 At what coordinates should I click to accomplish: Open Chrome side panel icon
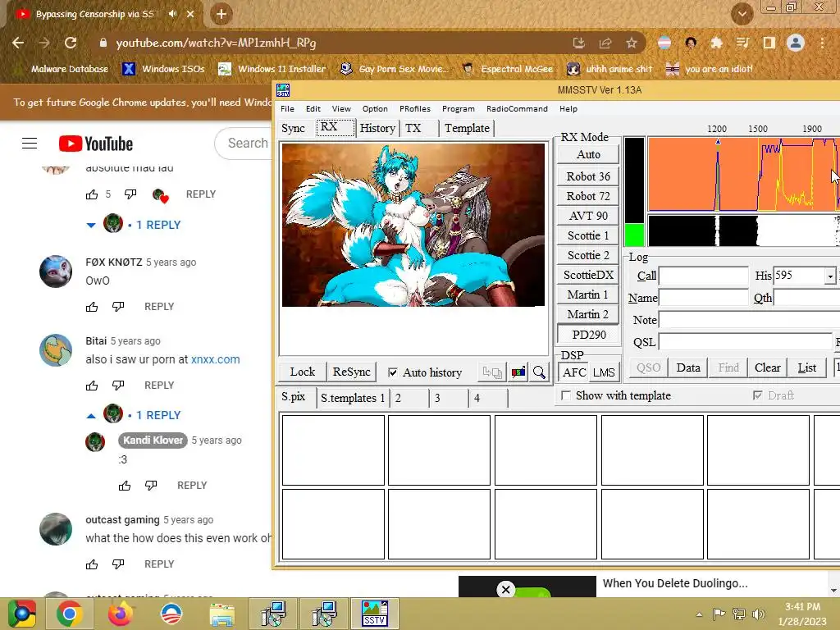(x=769, y=43)
